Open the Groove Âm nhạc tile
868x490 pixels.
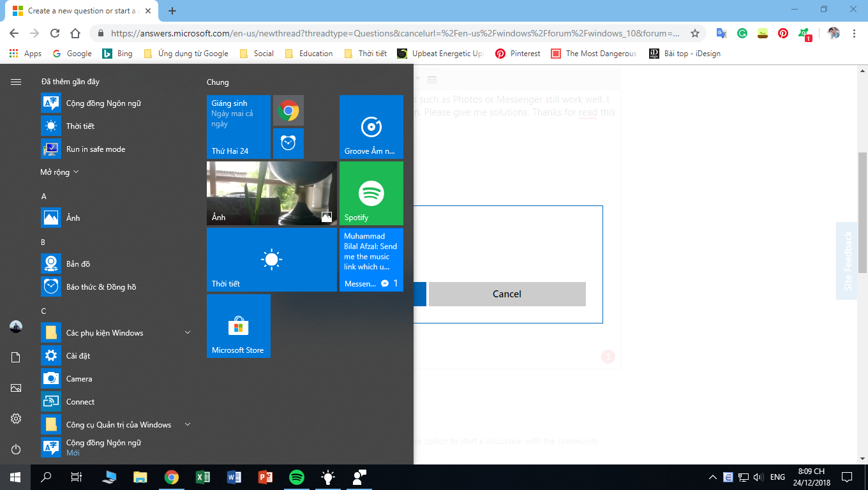click(371, 127)
